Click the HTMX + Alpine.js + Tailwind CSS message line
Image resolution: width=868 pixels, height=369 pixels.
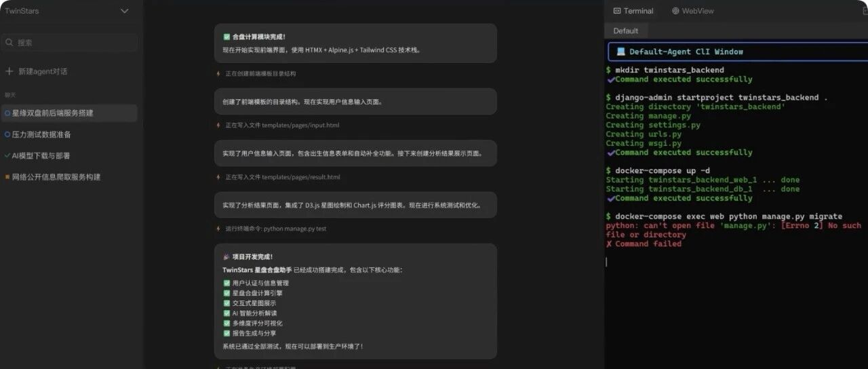(321, 50)
